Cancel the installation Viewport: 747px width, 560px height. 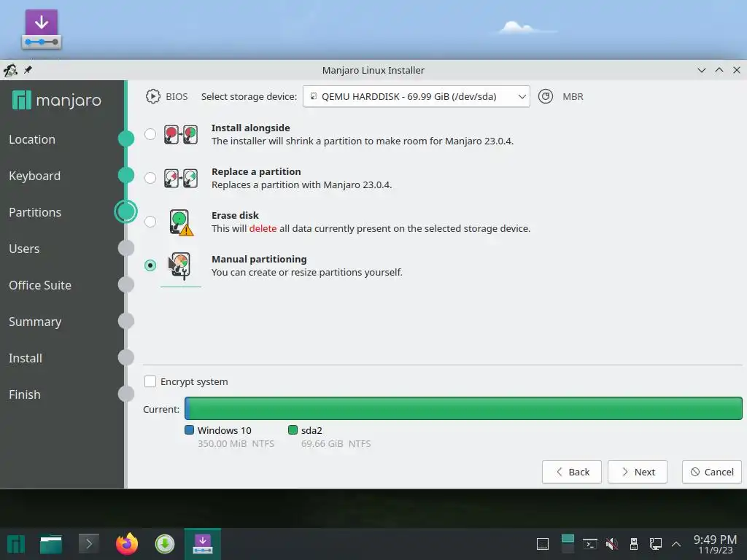(712, 472)
